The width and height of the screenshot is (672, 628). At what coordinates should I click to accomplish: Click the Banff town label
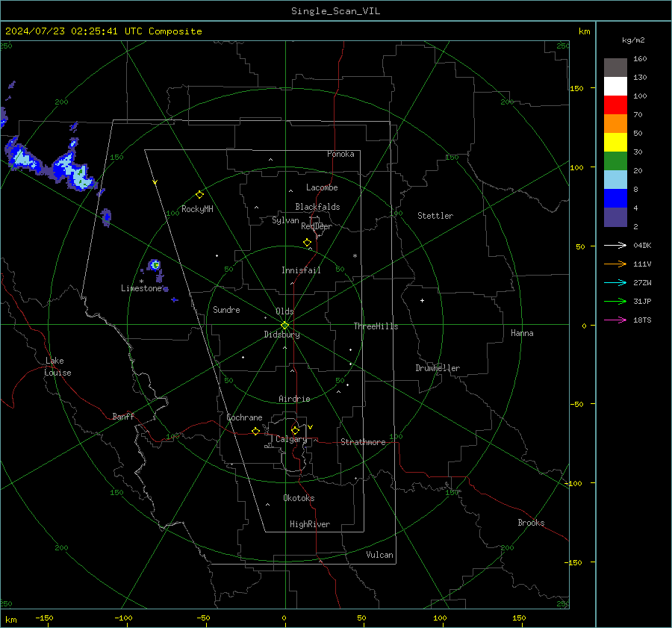(123, 417)
